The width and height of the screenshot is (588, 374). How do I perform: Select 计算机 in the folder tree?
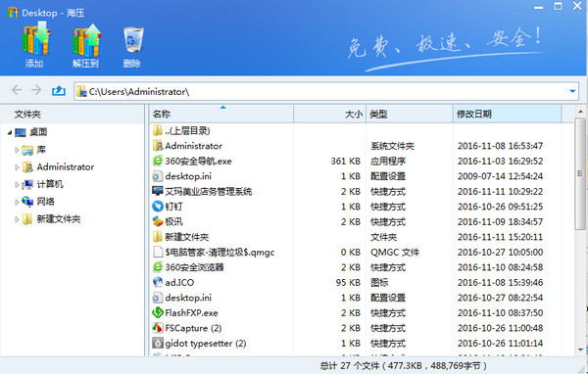pyautogui.click(x=50, y=184)
